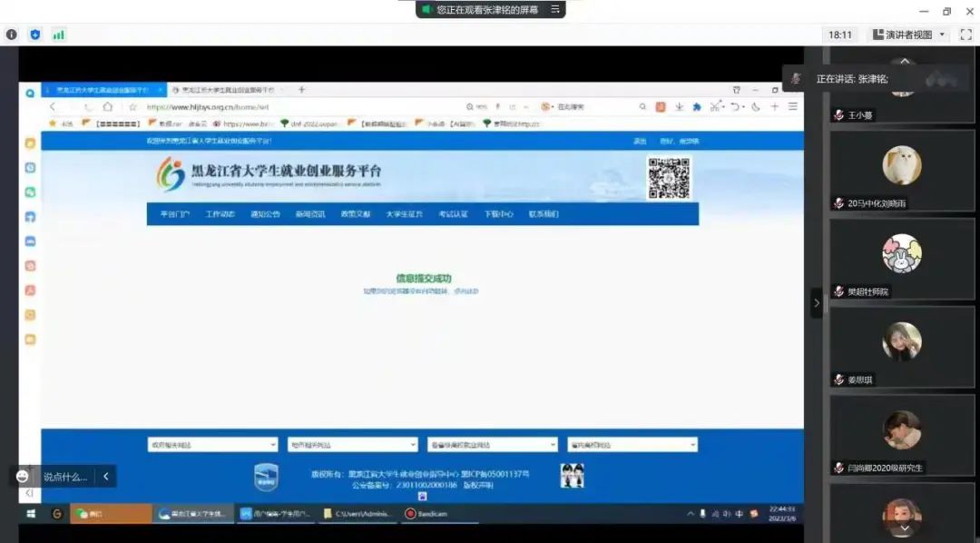Open a new browser tab with plus
The height and width of the screenshot is (543, 980).
point(301,90)
